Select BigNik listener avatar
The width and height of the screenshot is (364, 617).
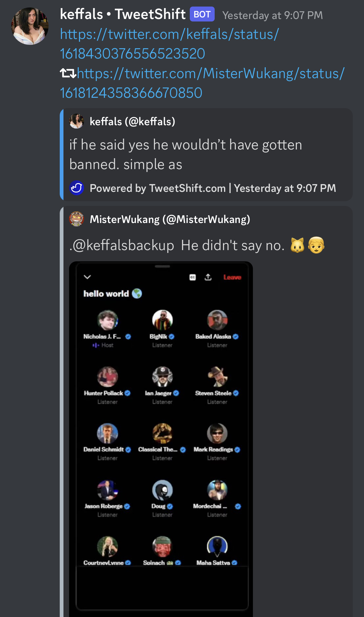click(x=162, y=320)
